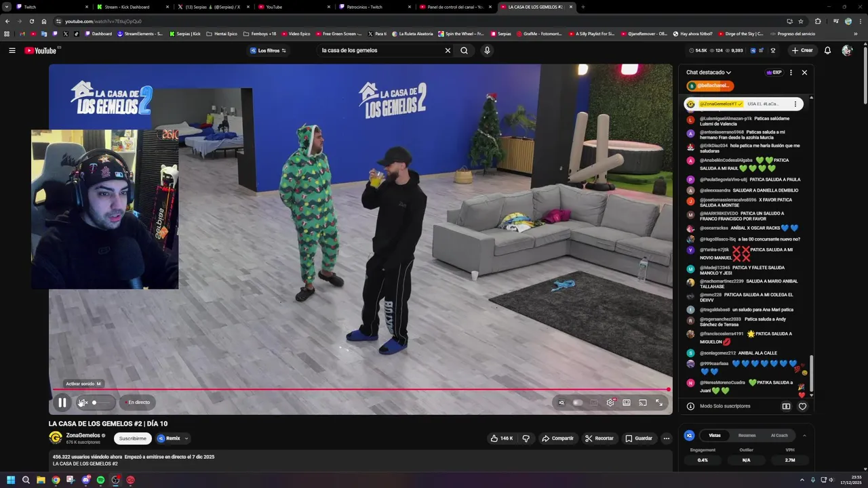The height and width of the screenshot is (488, 868).
Task: Click the chat Super Chat dollar icon
Action: pyautogui.click(x=786, y=407)
